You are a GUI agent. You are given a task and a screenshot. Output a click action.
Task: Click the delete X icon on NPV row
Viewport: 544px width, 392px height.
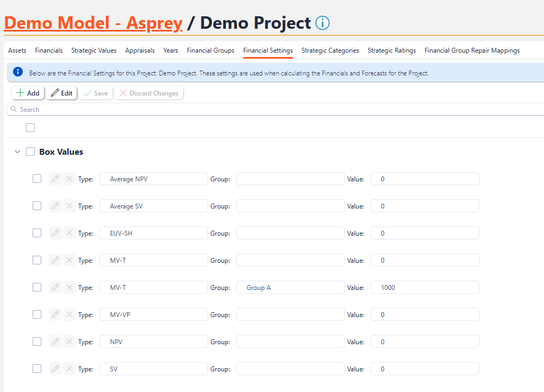click(x=69, y=342)
